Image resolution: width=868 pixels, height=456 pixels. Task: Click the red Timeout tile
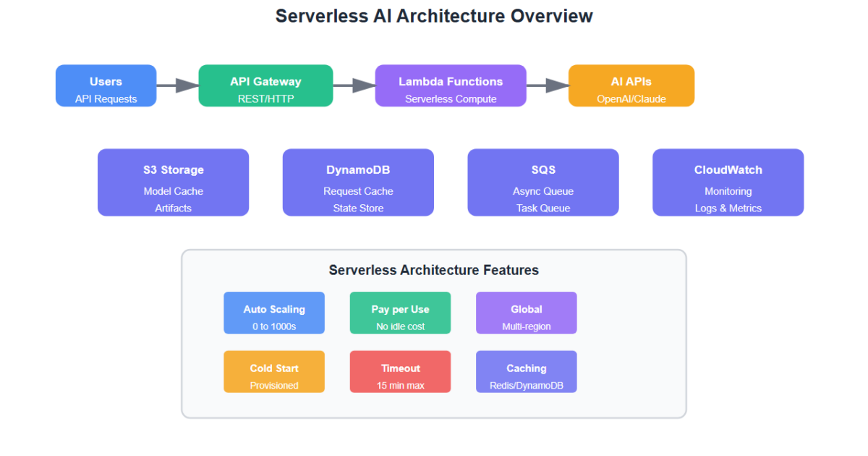click(400, 372)
